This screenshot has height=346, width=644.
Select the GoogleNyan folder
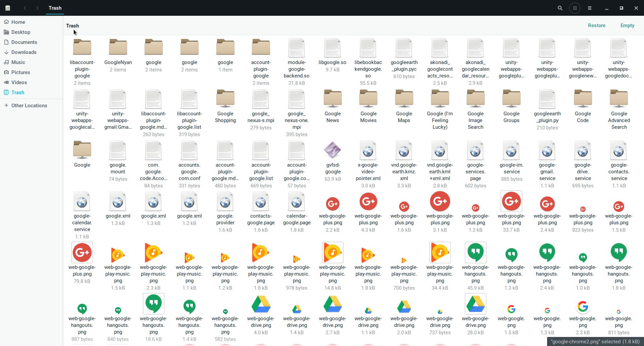118,47
